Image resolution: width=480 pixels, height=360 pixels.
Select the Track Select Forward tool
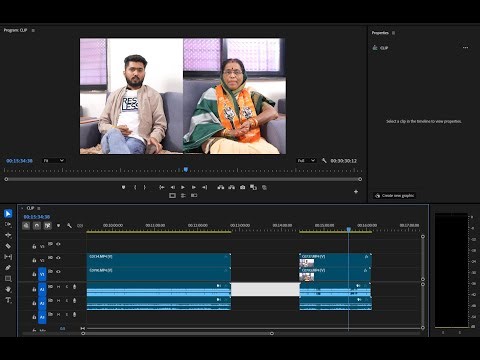(x=8, y=224)
